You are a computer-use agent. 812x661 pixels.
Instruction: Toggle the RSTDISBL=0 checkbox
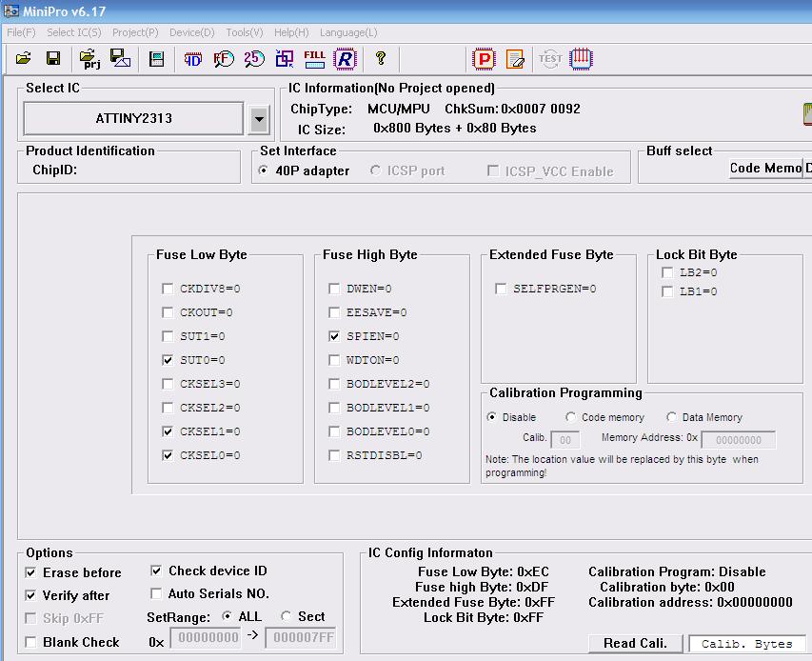334,455
